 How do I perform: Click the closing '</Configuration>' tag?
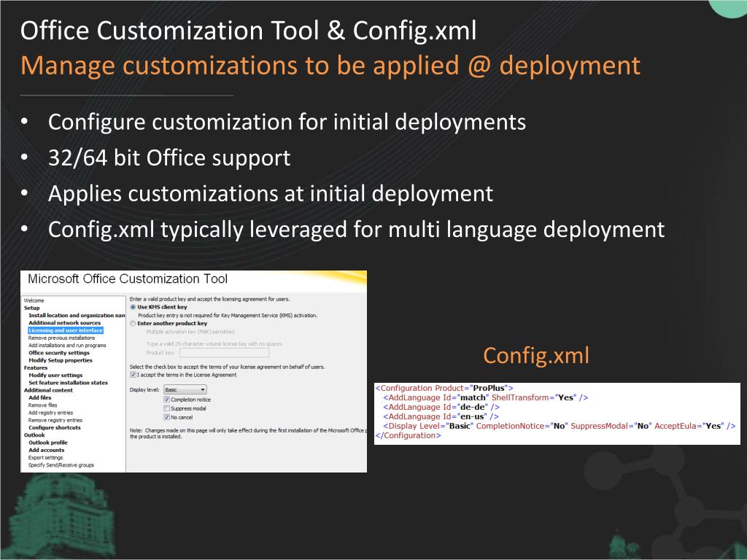(x=409, y=436)
